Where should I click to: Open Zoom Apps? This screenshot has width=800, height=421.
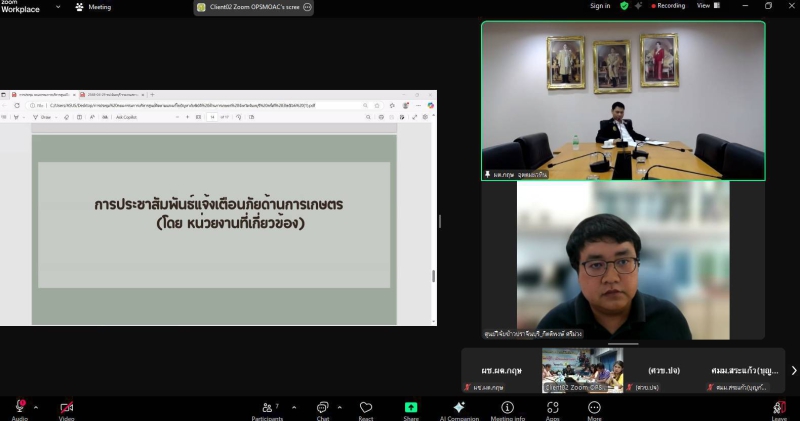pyautogui.click(x=553, y=409)
